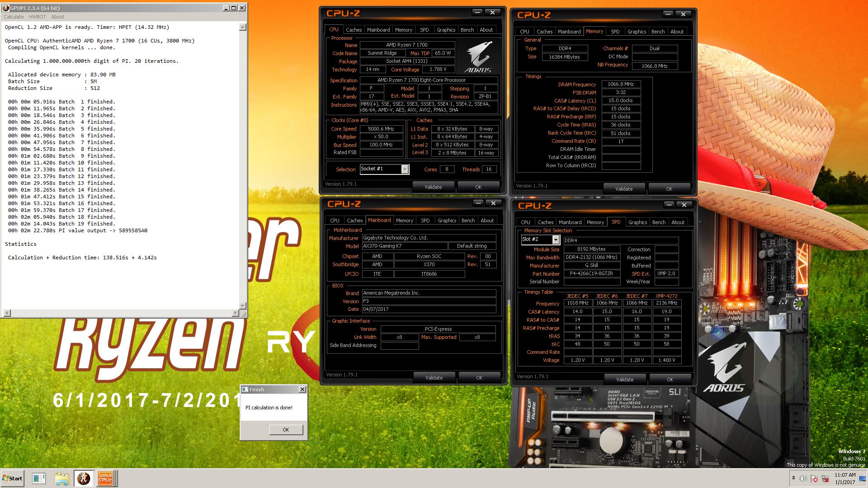Viewport: 868px width, 488px height.
Task: Click GPUPI vertical scrollbar up arrow
Action: point(243,27)
